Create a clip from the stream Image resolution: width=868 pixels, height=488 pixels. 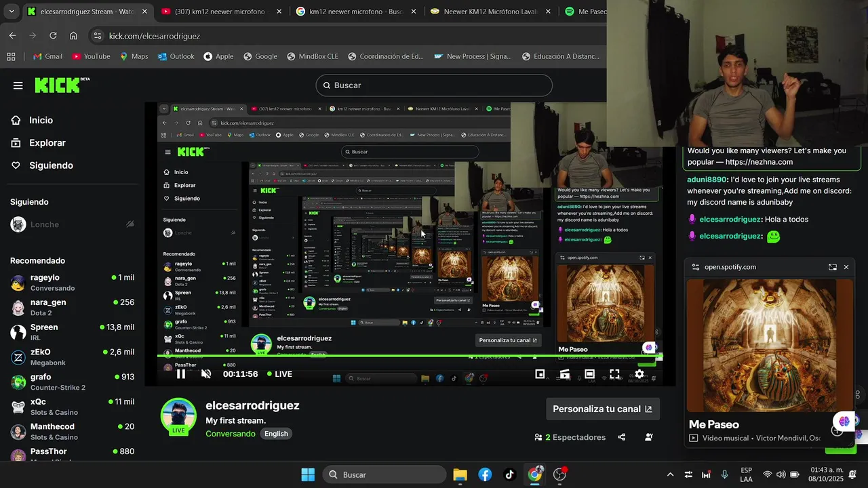coord(564,373)
